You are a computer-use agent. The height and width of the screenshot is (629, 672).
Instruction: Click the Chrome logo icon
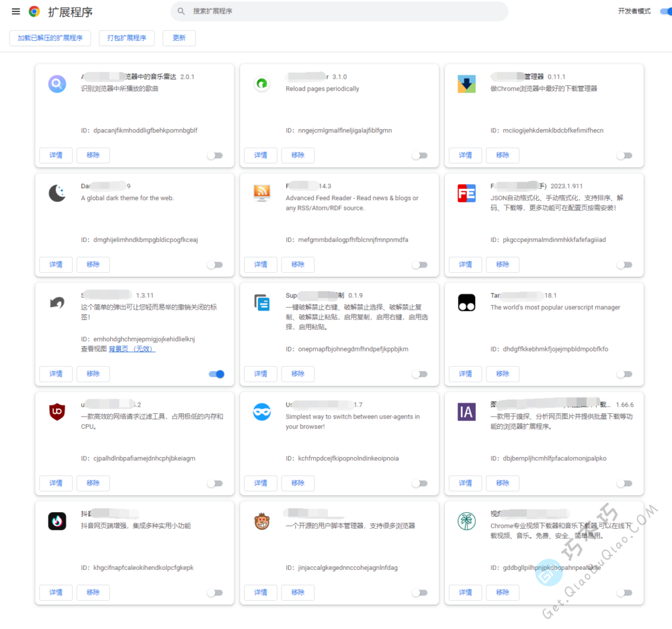pyautogui.click(x=34, y=11)
